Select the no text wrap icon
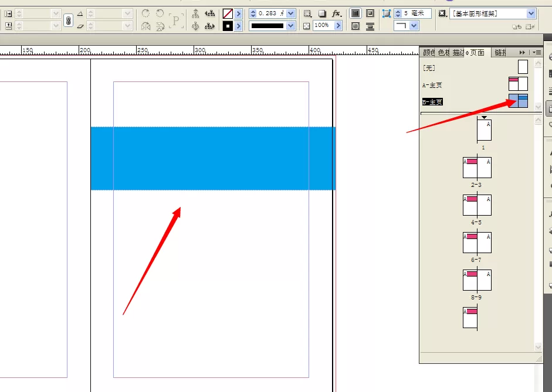 click(x=355, y=13)
